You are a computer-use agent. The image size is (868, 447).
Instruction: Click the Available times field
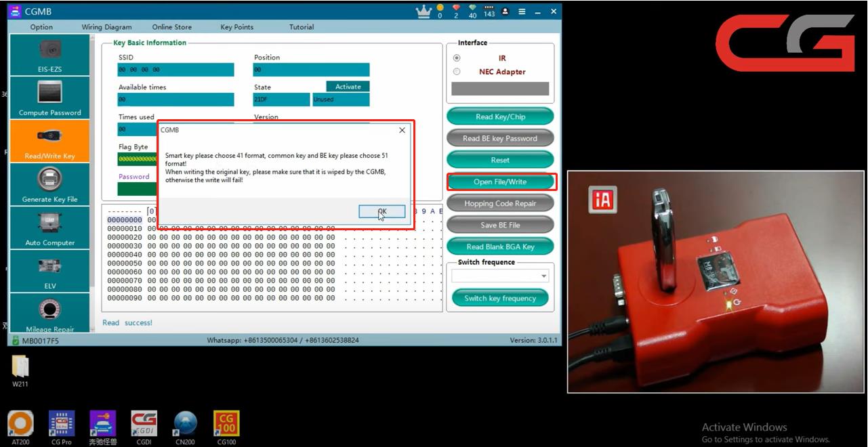(x=176, y=100)
